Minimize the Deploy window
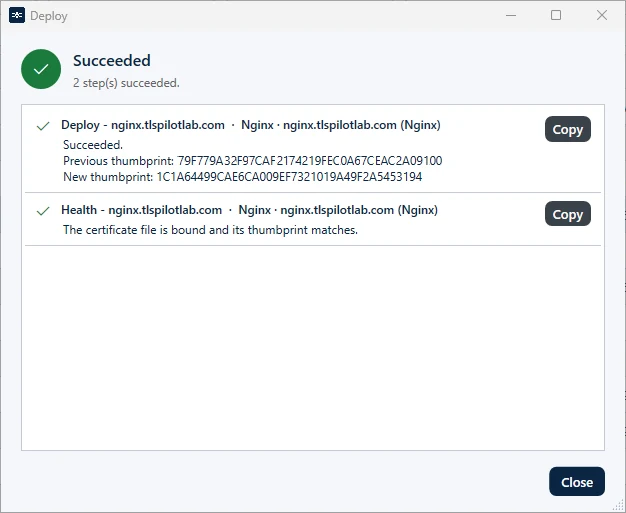Screen dimensions: 626x513 tap(511, 16)
